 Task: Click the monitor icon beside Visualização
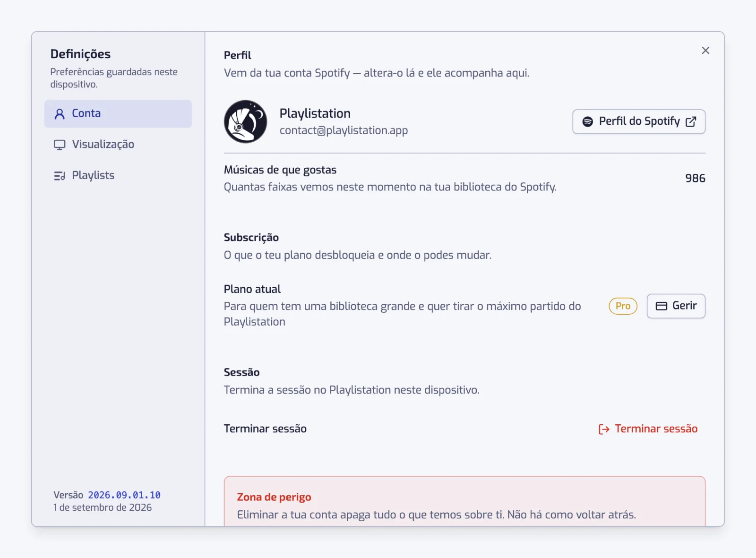[x=60, y=145]
